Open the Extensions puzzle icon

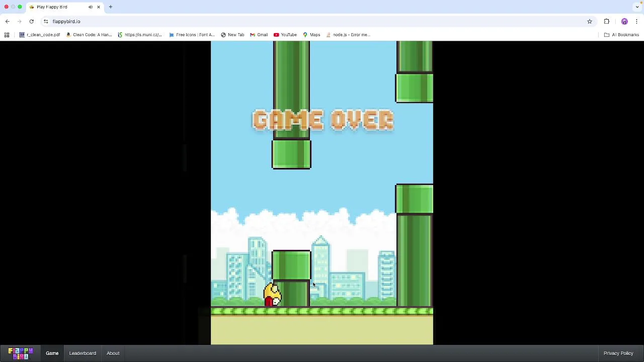point(606,22)
